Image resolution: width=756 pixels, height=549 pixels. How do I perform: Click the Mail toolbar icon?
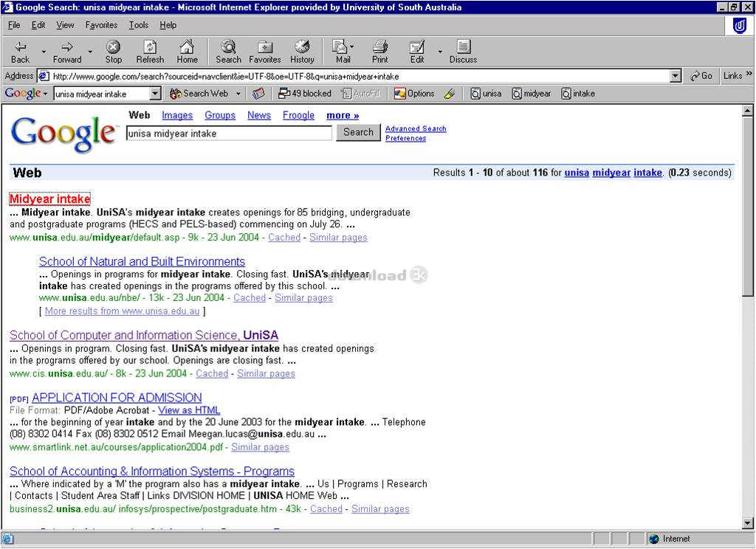coord(340,52)
